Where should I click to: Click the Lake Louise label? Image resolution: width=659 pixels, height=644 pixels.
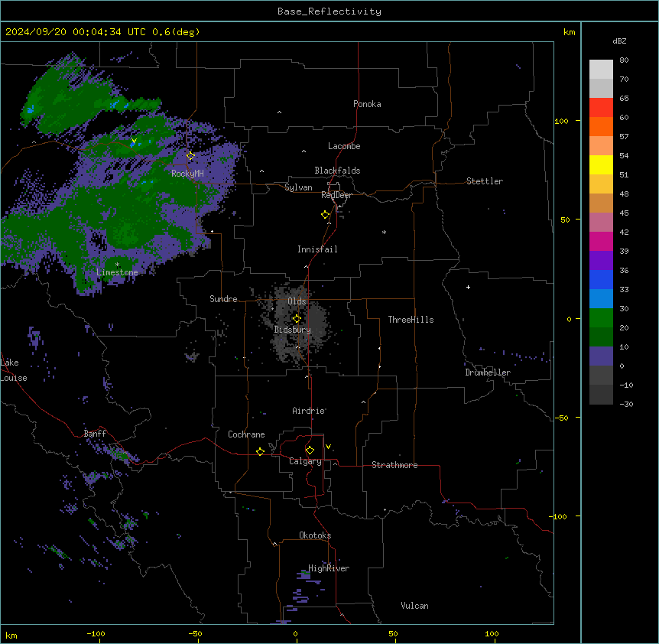tap(14, 370)
